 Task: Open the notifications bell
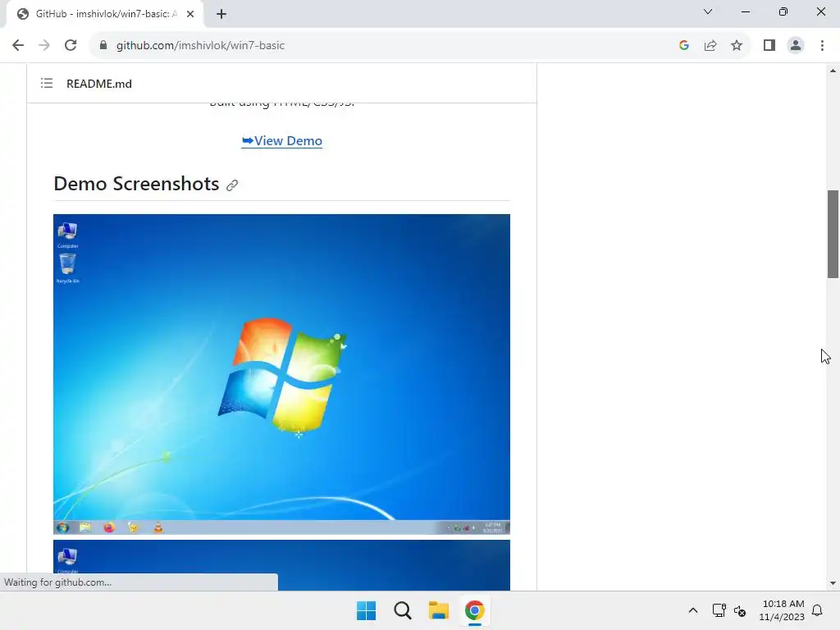(x=817, y=610)
